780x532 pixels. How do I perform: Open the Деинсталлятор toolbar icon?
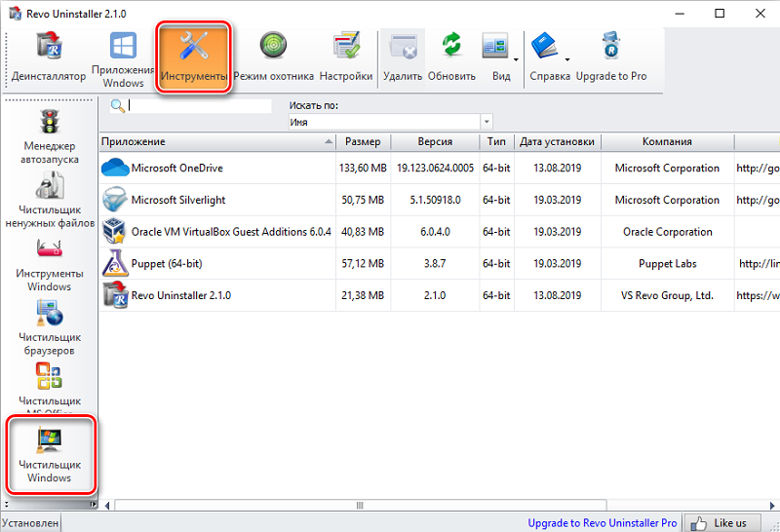48,57
